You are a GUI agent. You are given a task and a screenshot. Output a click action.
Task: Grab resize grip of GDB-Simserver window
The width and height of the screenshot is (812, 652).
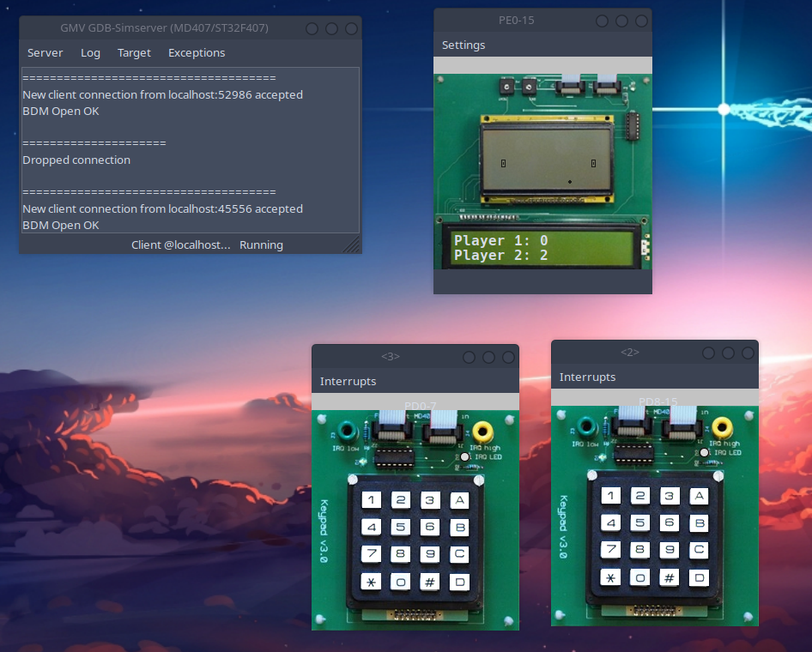(354, 245)
